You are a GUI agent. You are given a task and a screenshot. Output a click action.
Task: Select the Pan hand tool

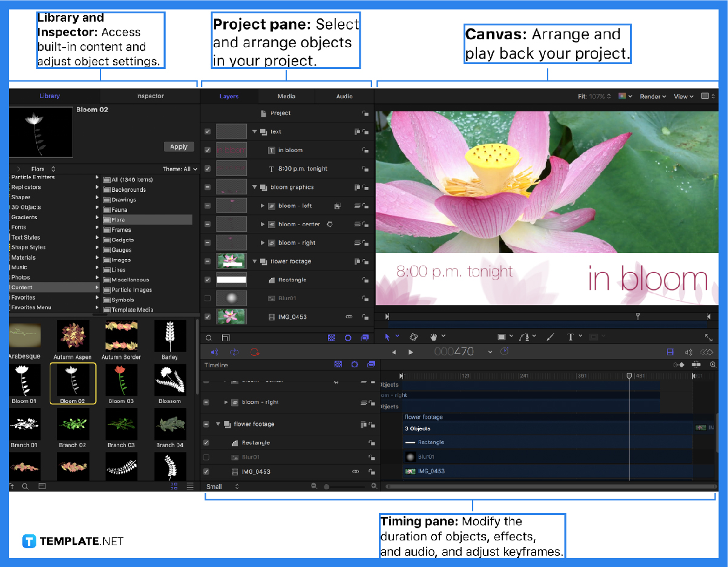click(x=434, y=336)
